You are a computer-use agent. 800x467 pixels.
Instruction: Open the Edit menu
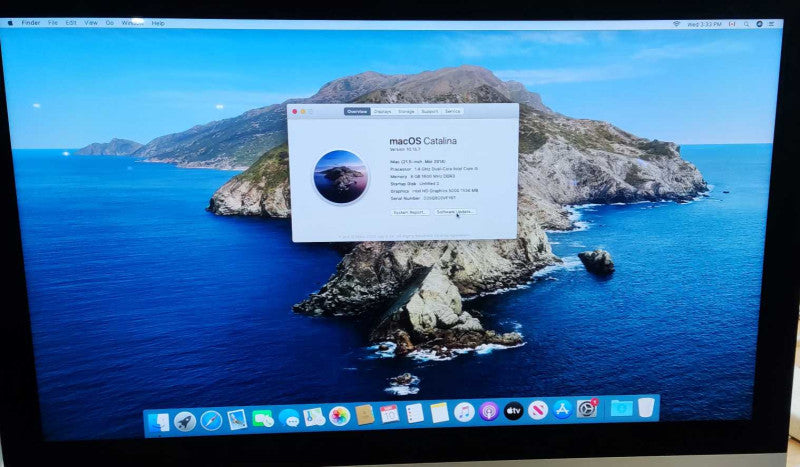tap(71, 23)
